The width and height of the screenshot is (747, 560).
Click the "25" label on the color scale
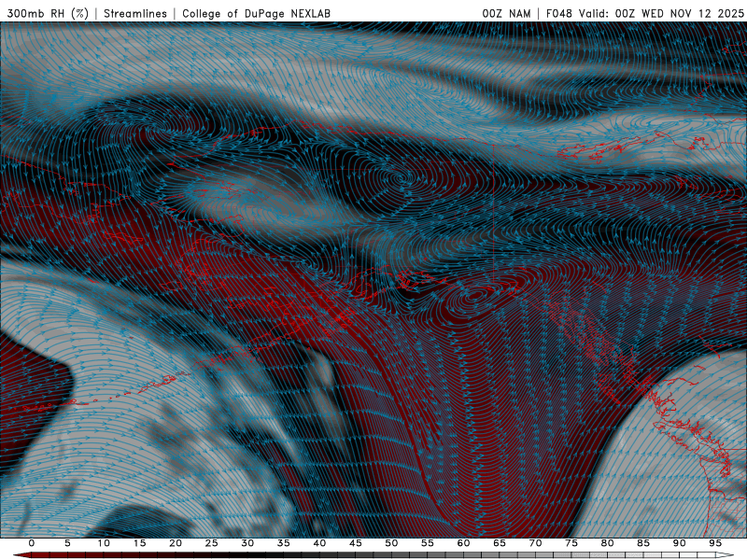click(212, 543)
